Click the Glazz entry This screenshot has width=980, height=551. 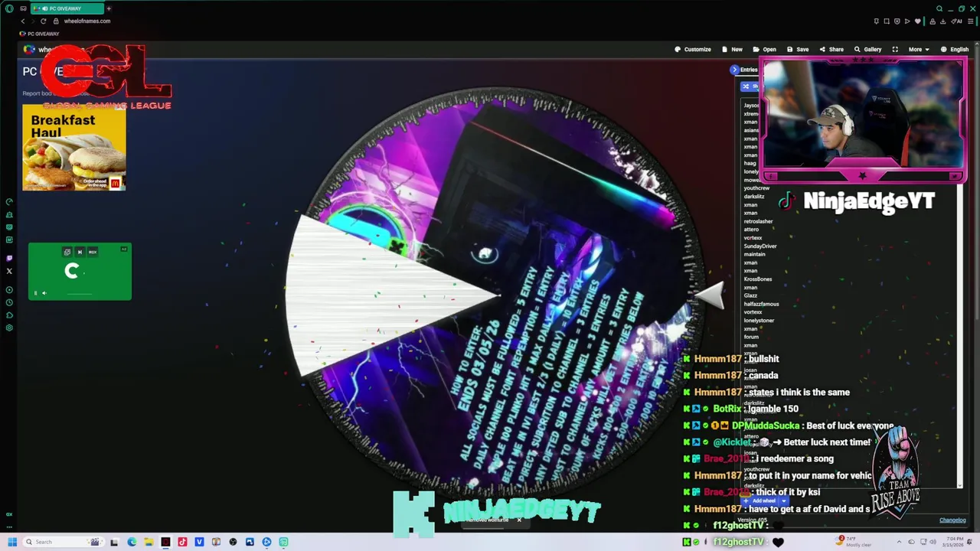750,295
